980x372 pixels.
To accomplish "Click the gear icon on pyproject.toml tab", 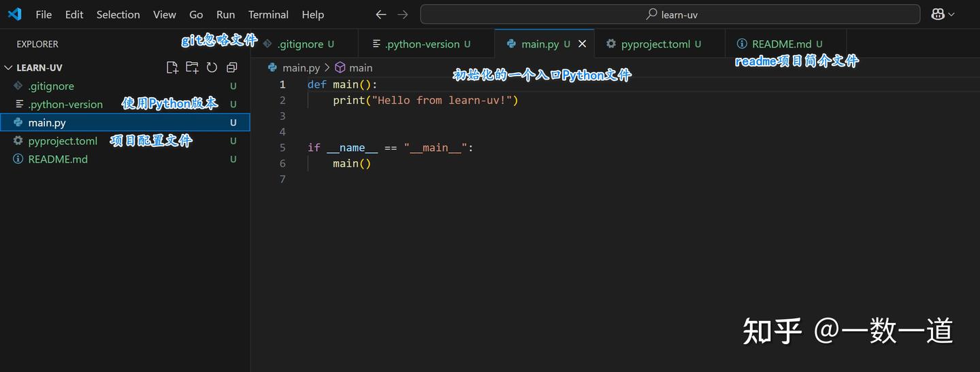I will 610,44.
